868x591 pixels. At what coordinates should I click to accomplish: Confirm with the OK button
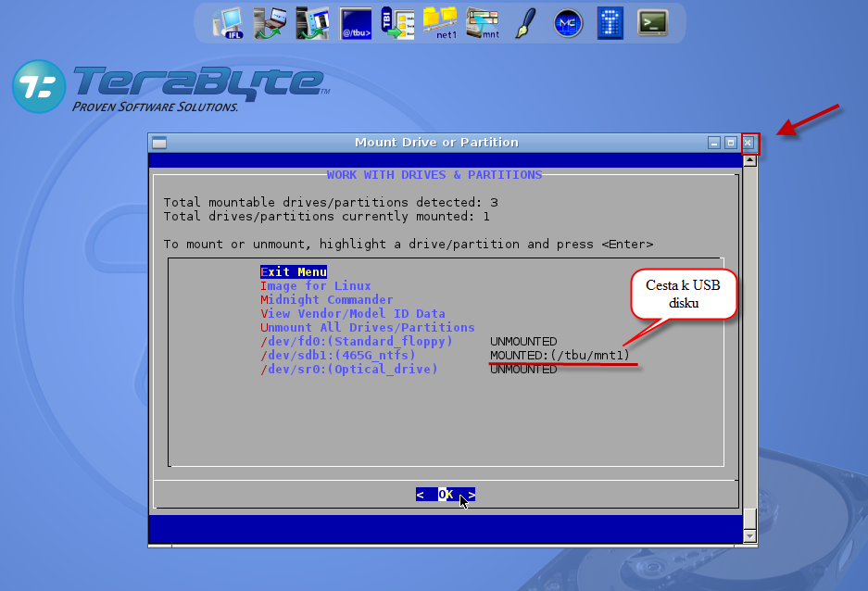[446, 494]
